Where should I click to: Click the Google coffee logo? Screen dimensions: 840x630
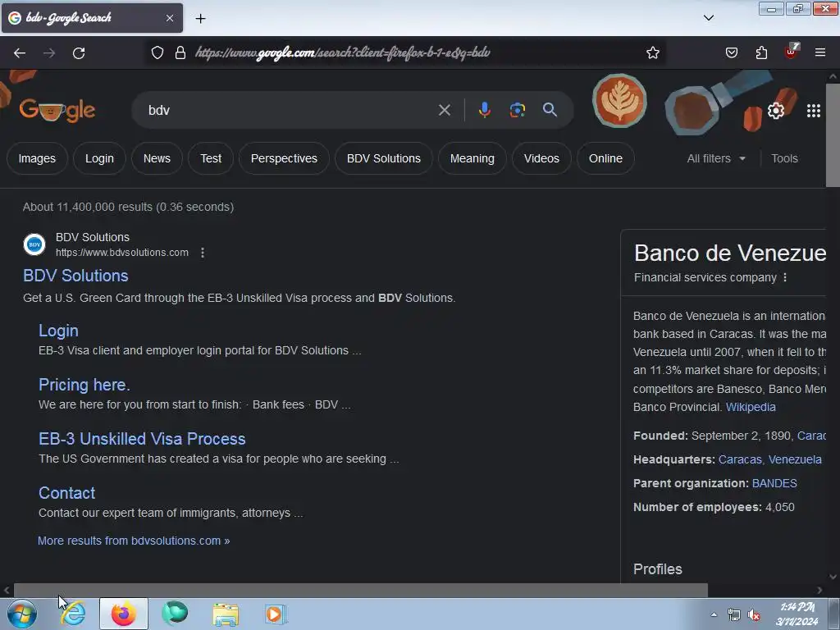(x=57, y=110)
